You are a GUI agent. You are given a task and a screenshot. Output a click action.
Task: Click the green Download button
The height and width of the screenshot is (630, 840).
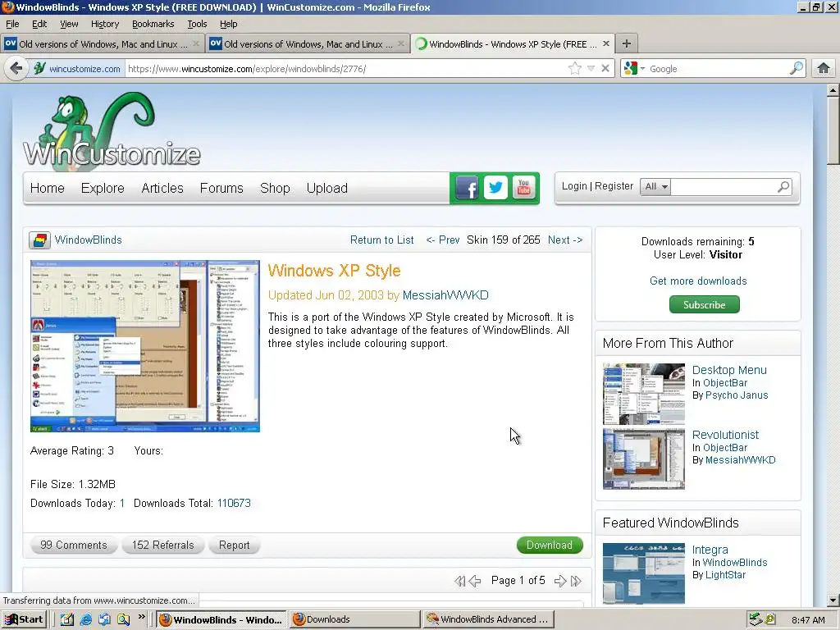click(x=550, y=545)
